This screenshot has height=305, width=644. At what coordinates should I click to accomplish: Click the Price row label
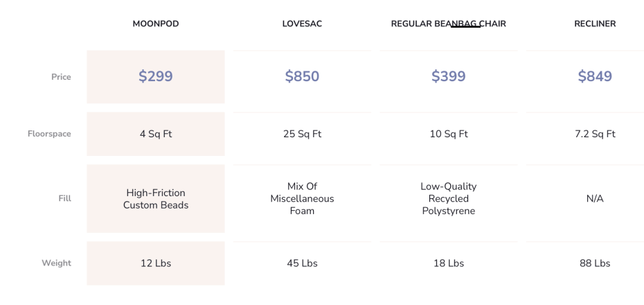pyautogui.click(x=61, y=77)
